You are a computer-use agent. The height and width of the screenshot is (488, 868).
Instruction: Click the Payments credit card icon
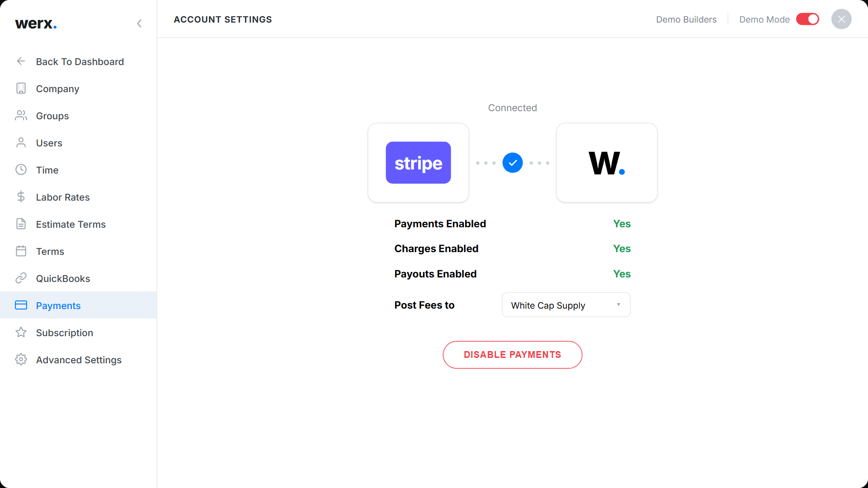[21, 305]
